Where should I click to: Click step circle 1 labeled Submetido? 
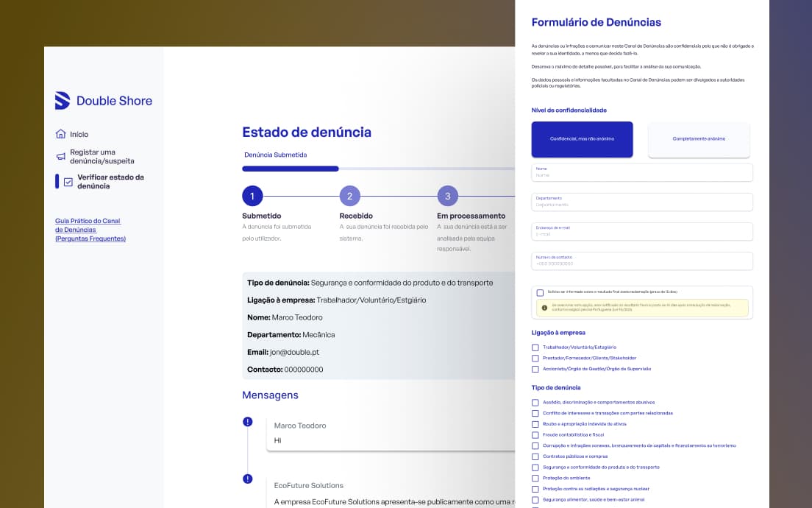[252, 196]
